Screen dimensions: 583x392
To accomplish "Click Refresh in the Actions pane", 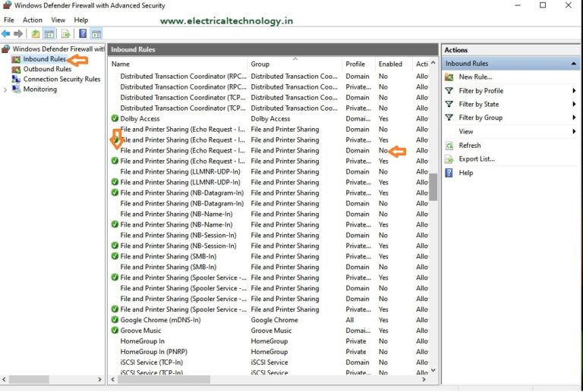I will (470, 146).
